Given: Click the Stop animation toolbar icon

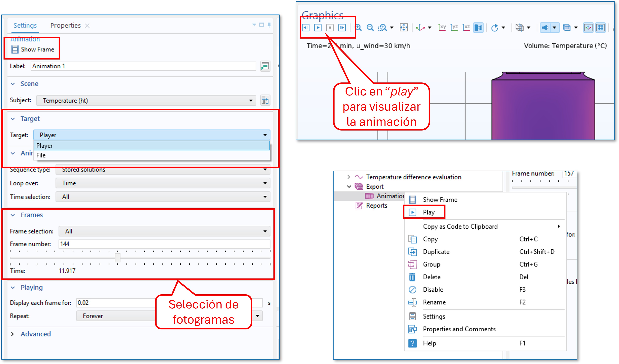Looking at the screenshot, I should tap(330, 28).
